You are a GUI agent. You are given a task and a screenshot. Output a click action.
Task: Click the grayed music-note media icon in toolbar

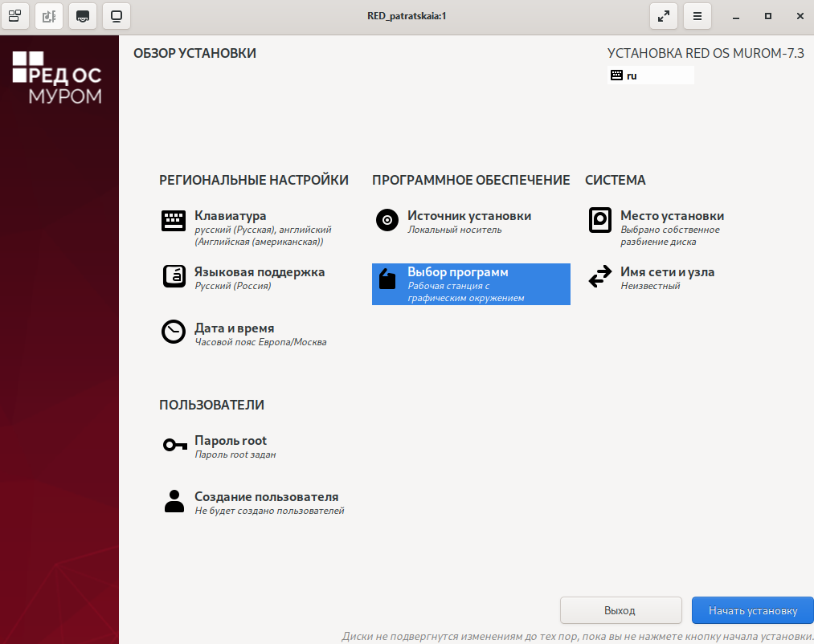pyautogui.click(x=49, y=16)
